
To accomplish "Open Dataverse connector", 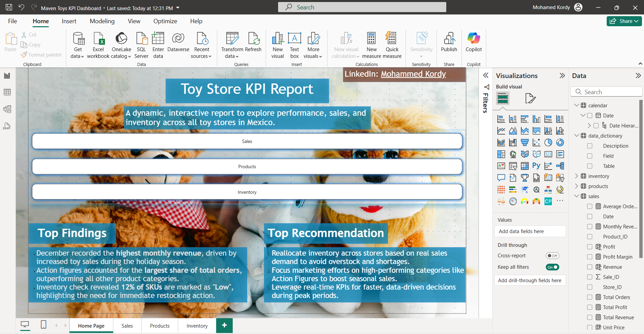I will point(178,42).
